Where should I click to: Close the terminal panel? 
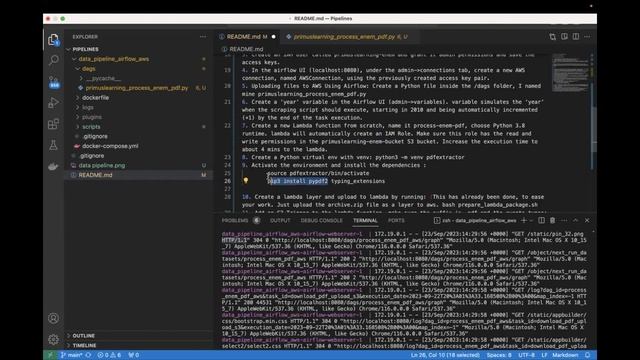[x=587, y=220]
